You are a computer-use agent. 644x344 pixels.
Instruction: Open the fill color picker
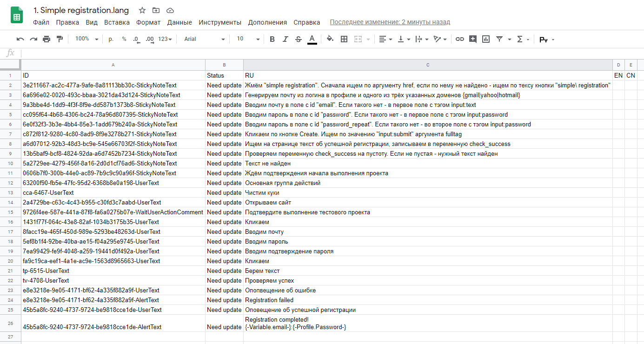pos(330,39)
